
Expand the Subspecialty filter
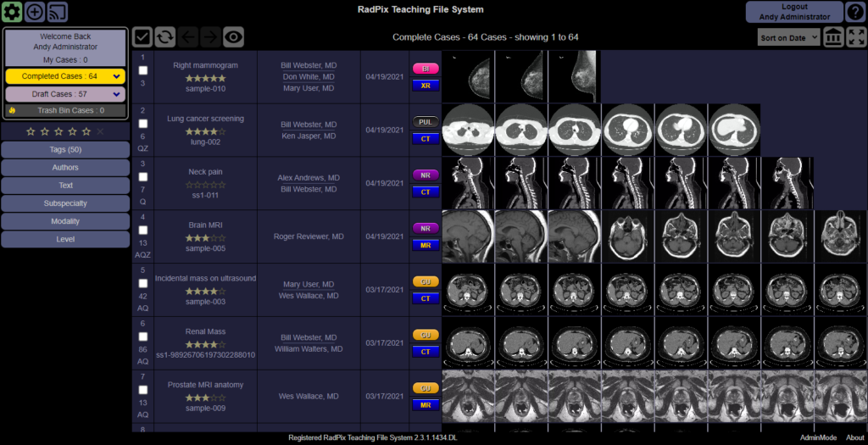65,203
